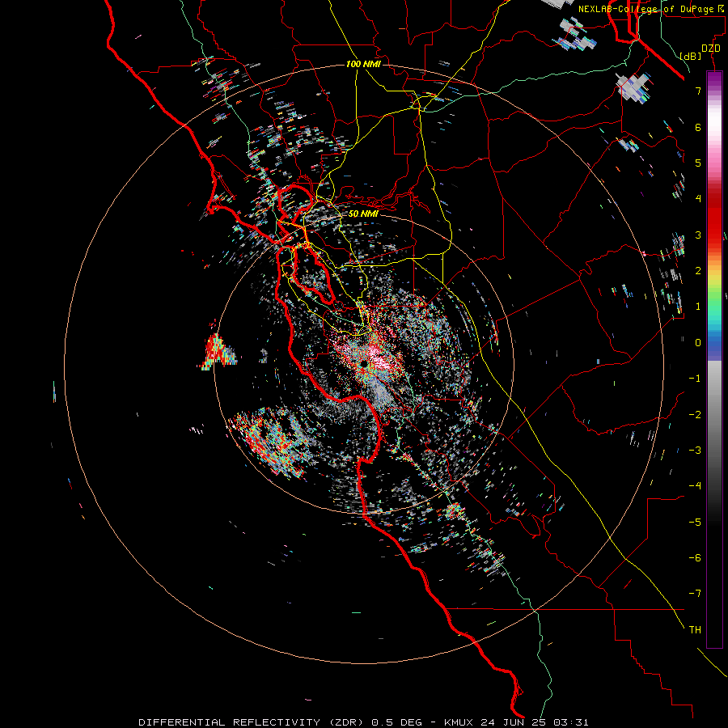Click the "TH" threshold label on the scale
Image resolution: width=728 pixels, height=728 pixels.
pyautogui.click(x=695, y=630)
